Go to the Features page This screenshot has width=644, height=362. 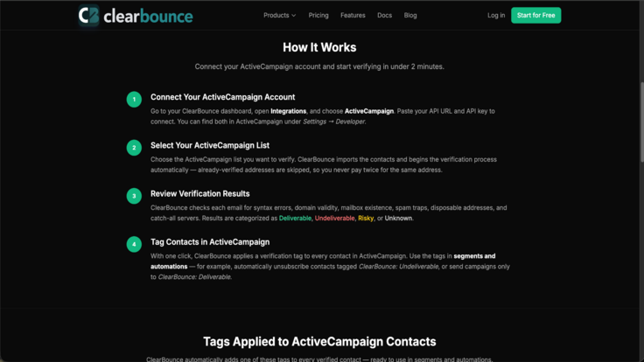point(353,15)
